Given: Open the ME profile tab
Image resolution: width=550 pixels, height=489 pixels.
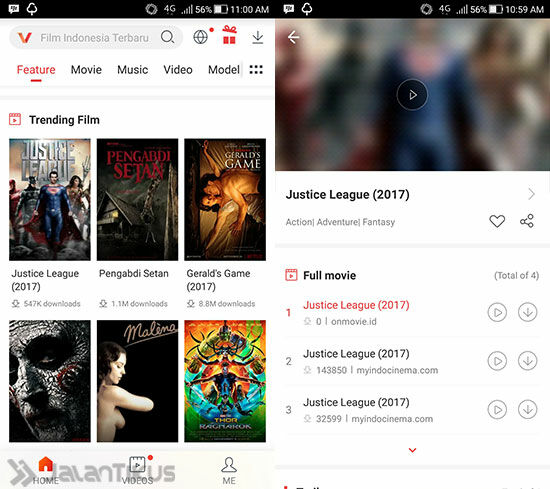Looking at the screenshot, I should click(229, 470).
